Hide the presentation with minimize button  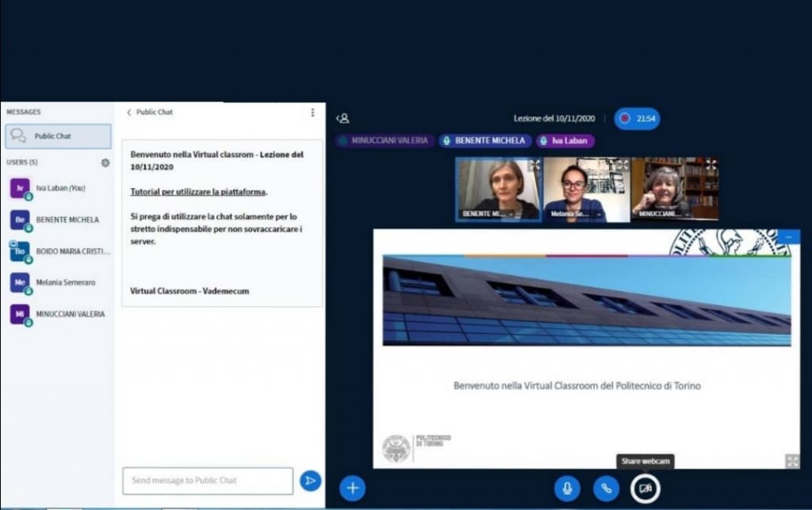pos(788,236)
